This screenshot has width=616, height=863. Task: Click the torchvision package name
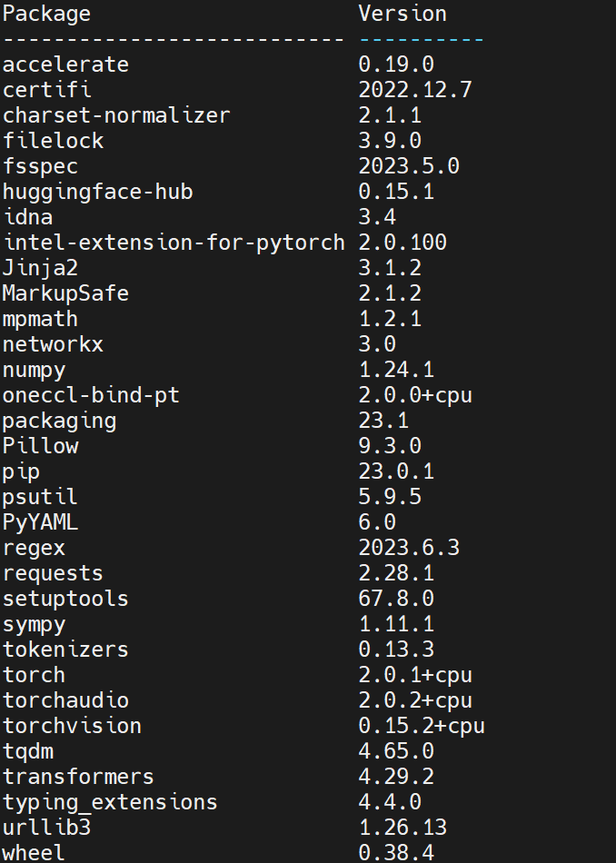[x=72, y=726]
